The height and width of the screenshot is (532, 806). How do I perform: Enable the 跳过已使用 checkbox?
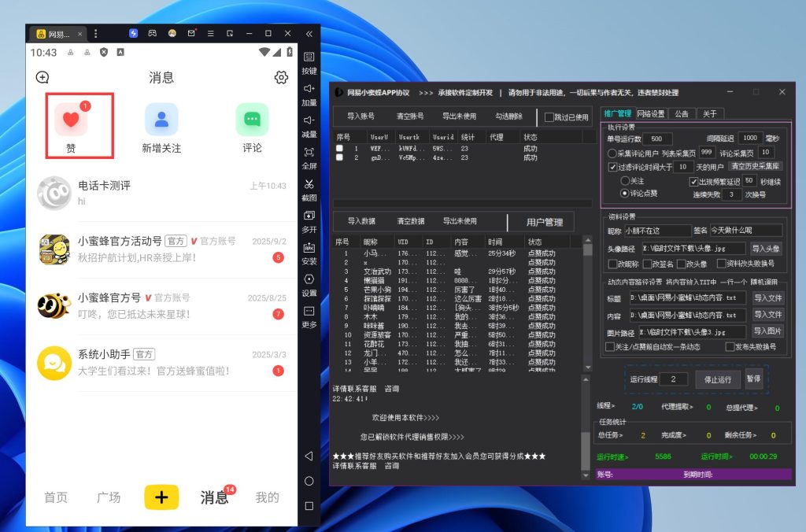(550, 117)
